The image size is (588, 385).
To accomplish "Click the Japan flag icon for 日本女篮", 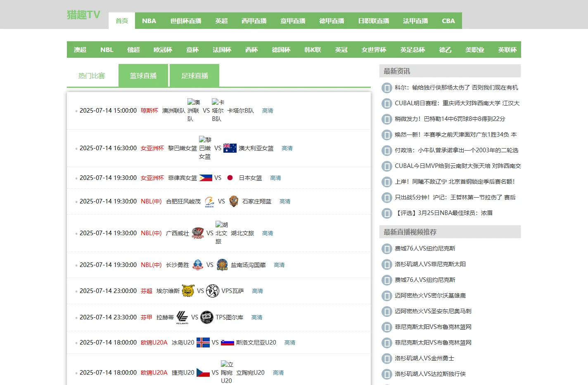I will click(230, 178).
